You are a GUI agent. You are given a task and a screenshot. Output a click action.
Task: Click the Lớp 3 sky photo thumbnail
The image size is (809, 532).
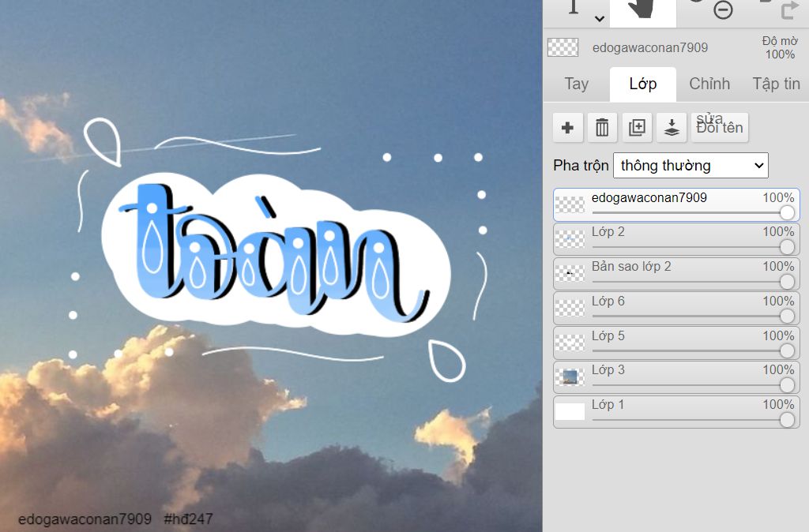(570, 377)
